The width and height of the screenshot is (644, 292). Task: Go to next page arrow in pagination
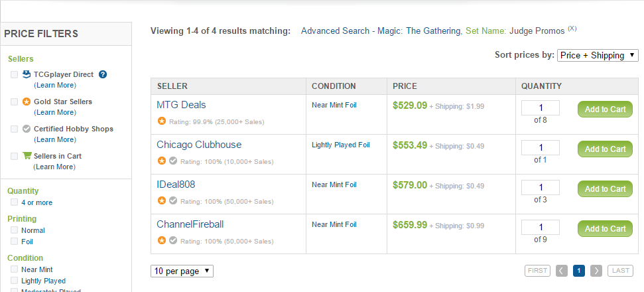(x=596, y=271)
